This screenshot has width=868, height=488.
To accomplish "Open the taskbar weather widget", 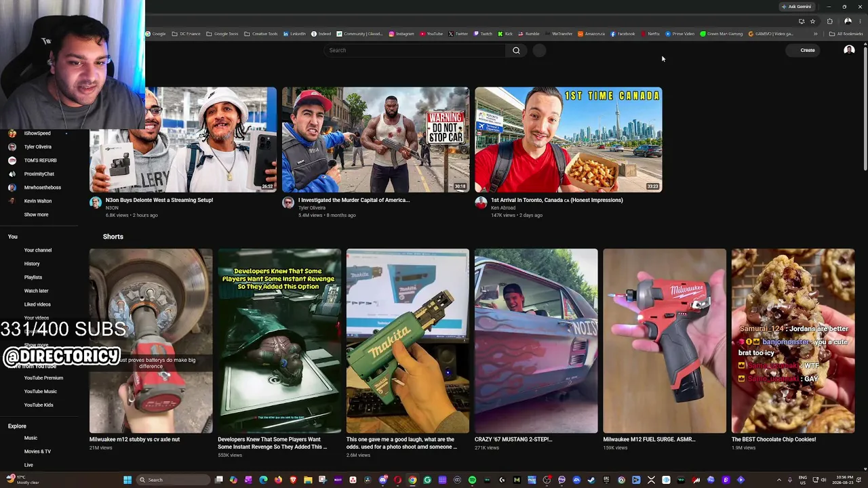I will 24,480.
